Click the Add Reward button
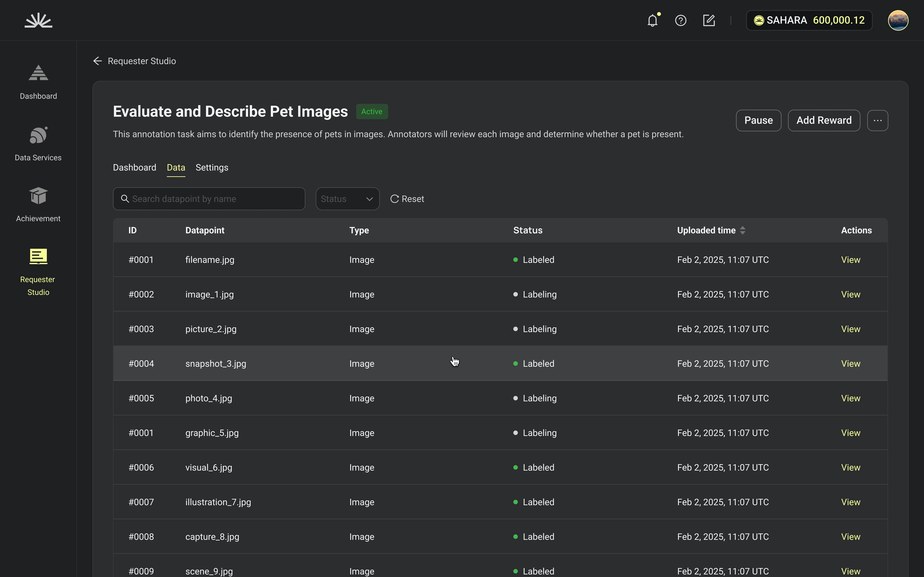This screenshot has height=577, width=924. coord(824,121)
